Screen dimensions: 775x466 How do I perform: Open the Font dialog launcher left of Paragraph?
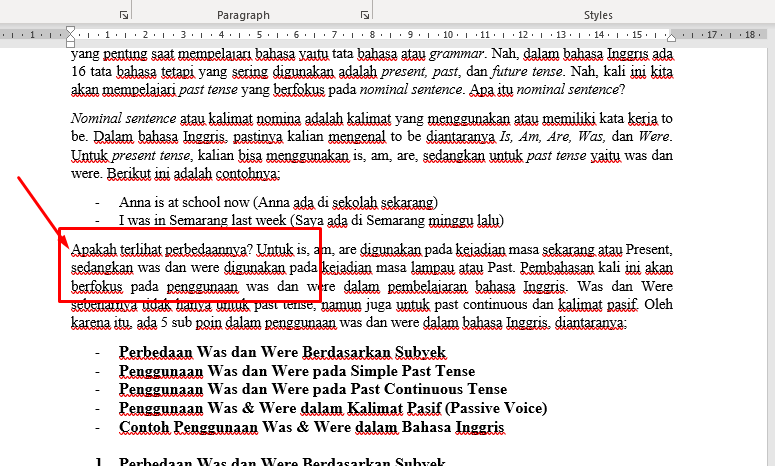124,16
